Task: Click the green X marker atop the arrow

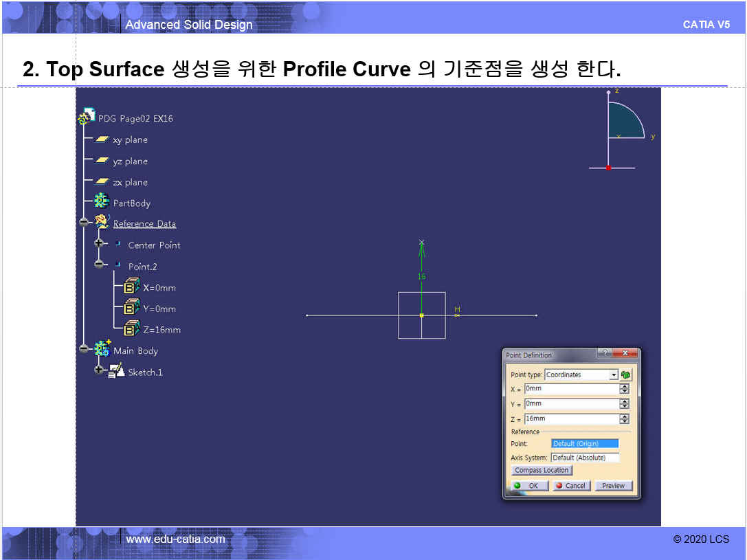Action: (422, 243)
